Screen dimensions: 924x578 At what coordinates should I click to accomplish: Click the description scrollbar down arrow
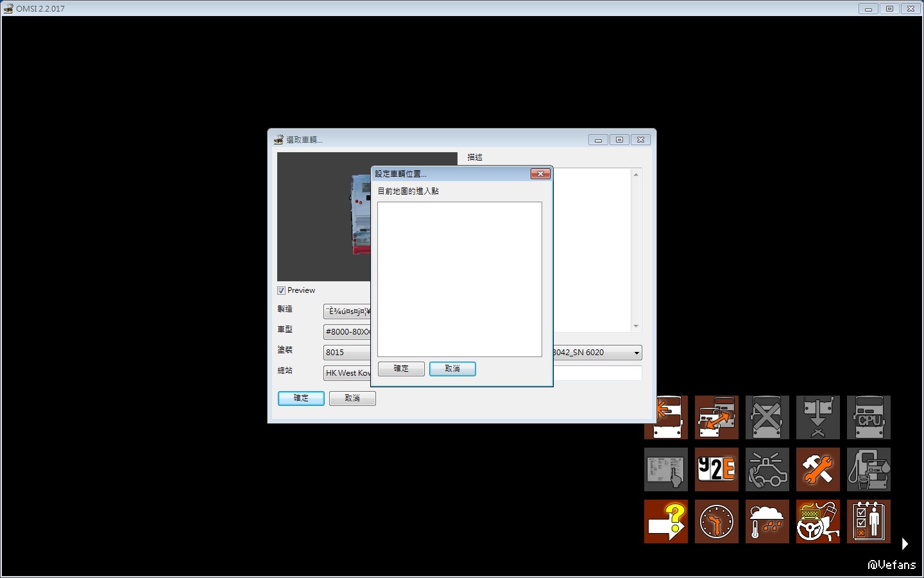(x=636, y=326)
